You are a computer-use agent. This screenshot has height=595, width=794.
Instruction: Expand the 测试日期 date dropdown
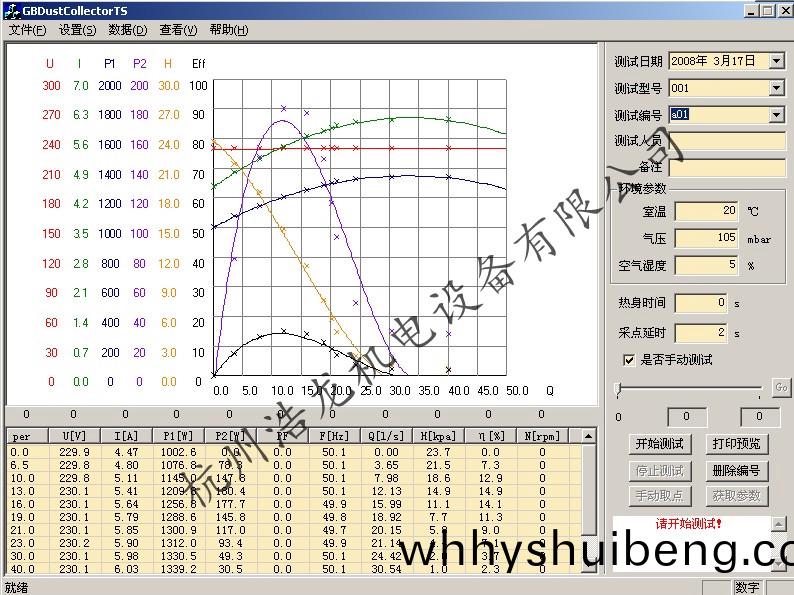pos(776,61)
